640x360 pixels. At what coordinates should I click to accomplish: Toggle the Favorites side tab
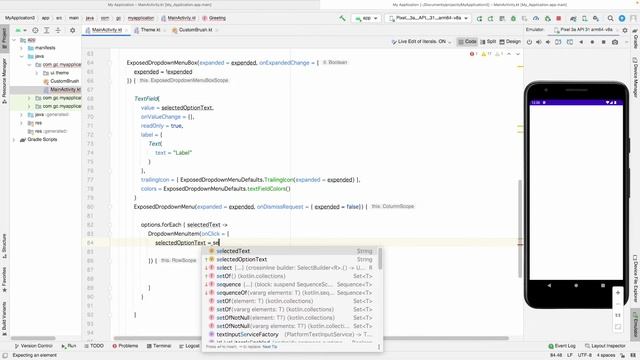click(x=4, y=280)
